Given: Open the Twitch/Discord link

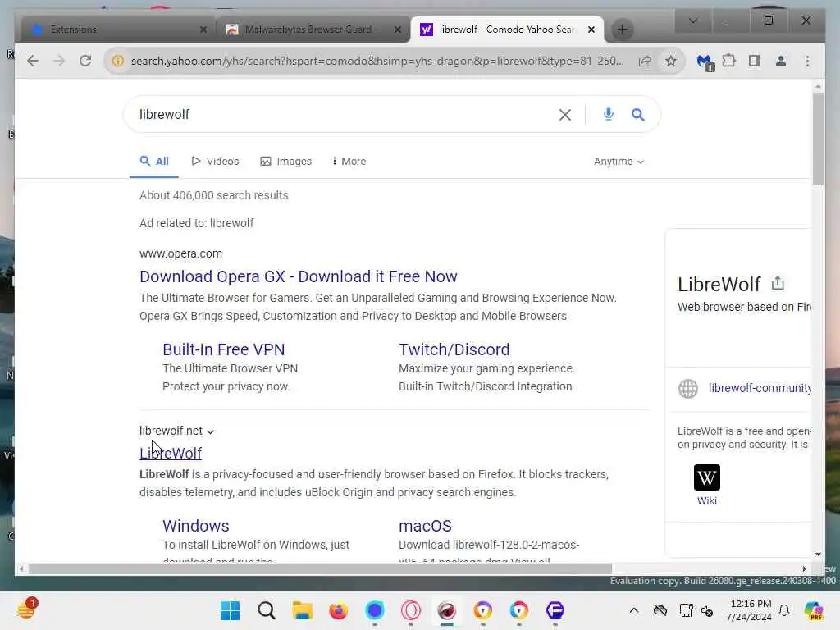Looking at the screenshot, I should (x=454, y=349).
